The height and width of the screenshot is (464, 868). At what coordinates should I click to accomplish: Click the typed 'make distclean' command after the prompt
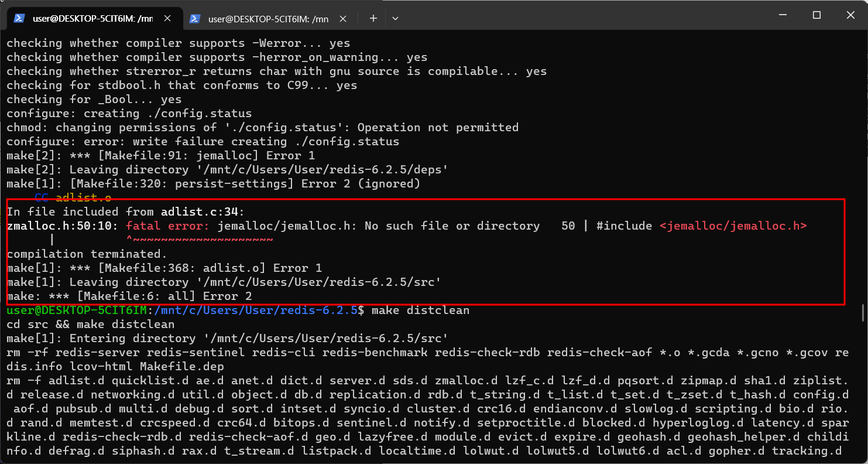tap(421, 310)
